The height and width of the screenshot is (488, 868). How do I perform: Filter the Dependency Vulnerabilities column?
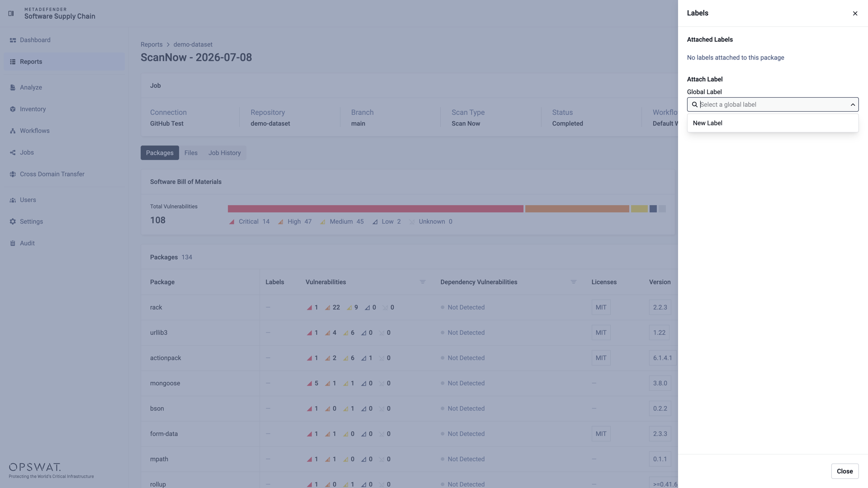coord(573,282)
